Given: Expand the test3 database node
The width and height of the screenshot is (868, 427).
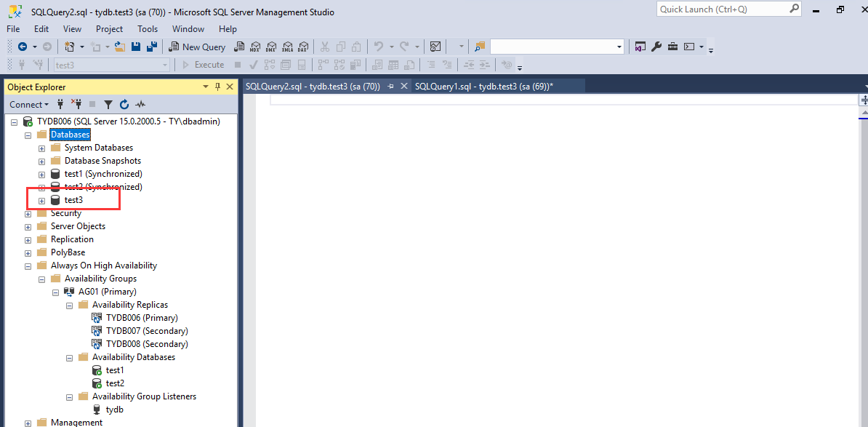Looking at the screenshot, I should click(41, 201).
